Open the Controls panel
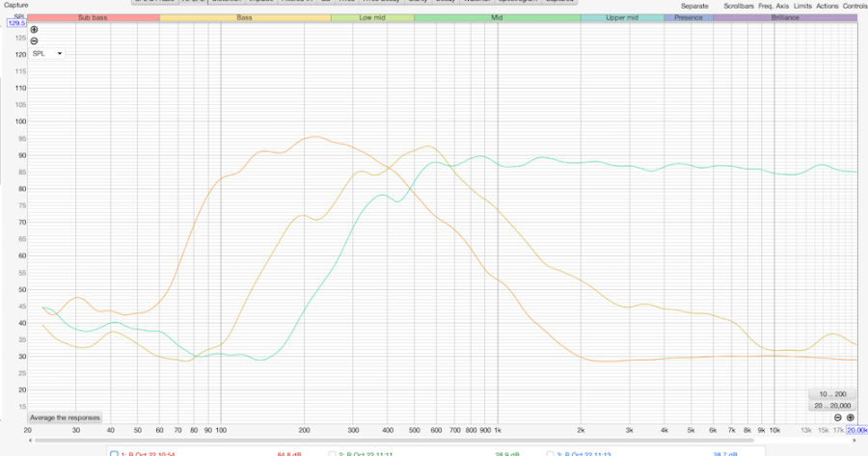The height and width of the screenshot is (456, 868). click(854, 6)
